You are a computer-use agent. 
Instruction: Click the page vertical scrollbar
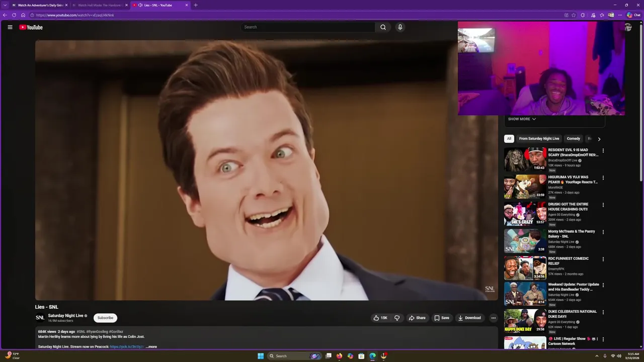click(641, 103)
